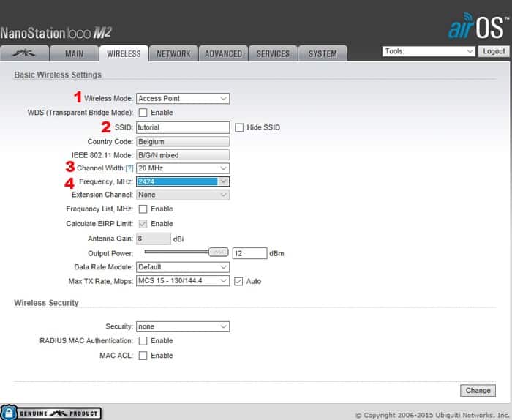Enable the MAC ACL checkbox
This screenshot has height=420, width=512.
click(143, 356)
